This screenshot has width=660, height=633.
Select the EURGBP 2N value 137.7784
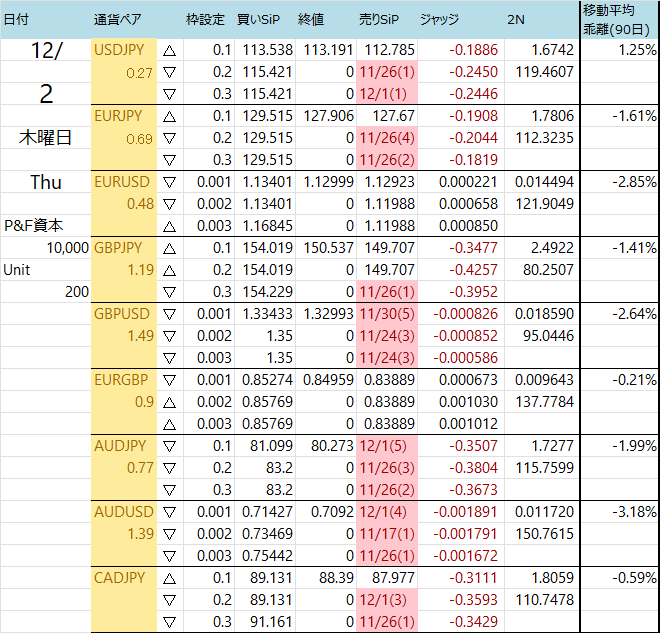pos(542,402)
